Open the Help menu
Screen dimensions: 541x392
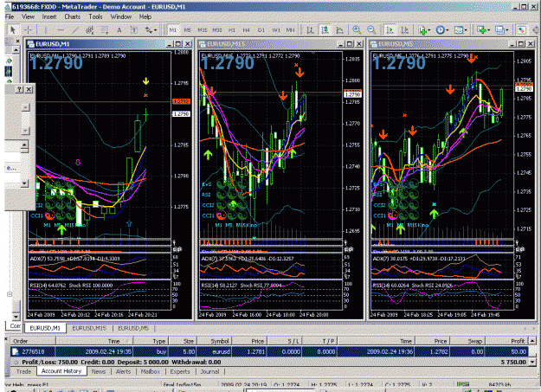tap(145, 16)
